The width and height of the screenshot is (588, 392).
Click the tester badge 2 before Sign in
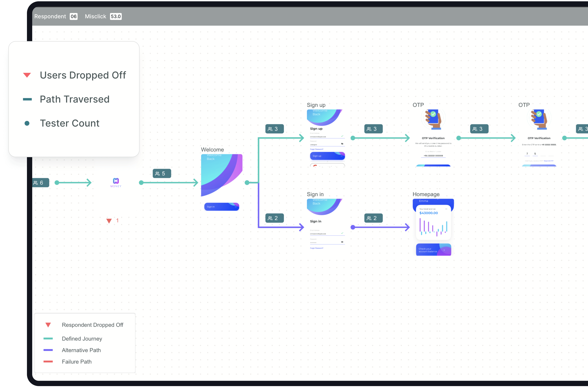274,218
